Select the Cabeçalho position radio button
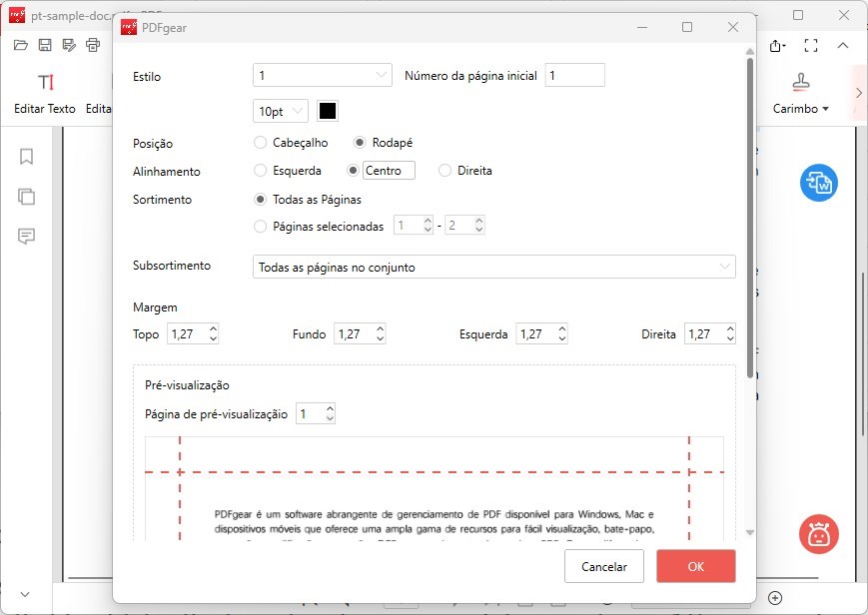 click(x=261, y=143)
